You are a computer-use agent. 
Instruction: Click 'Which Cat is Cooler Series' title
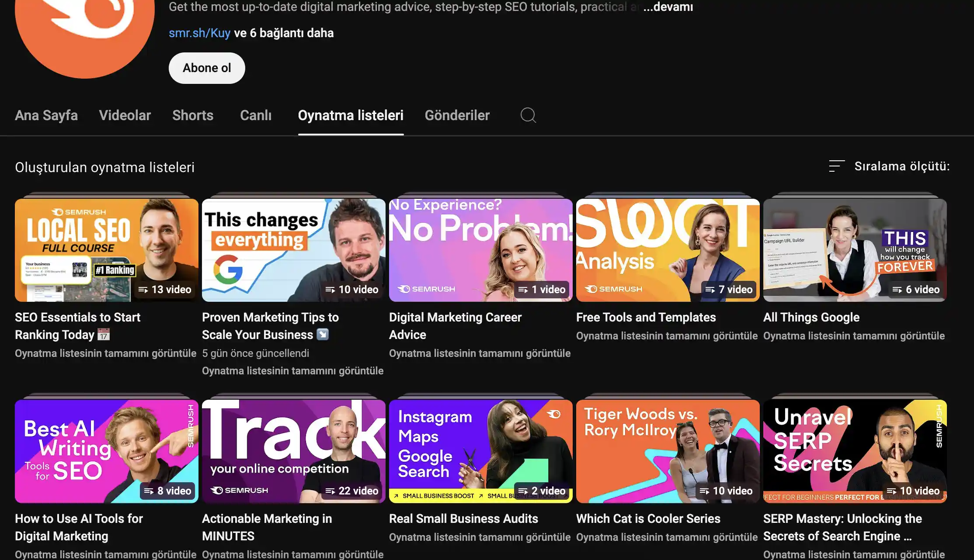[648, 519]
